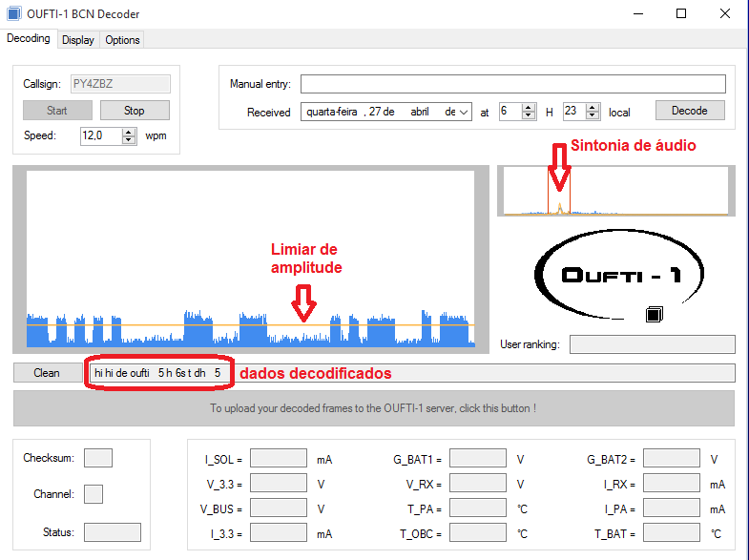This screenshot has height=560, width=749.
Task: Click the T_OBC value field
Action: (478, 532)
